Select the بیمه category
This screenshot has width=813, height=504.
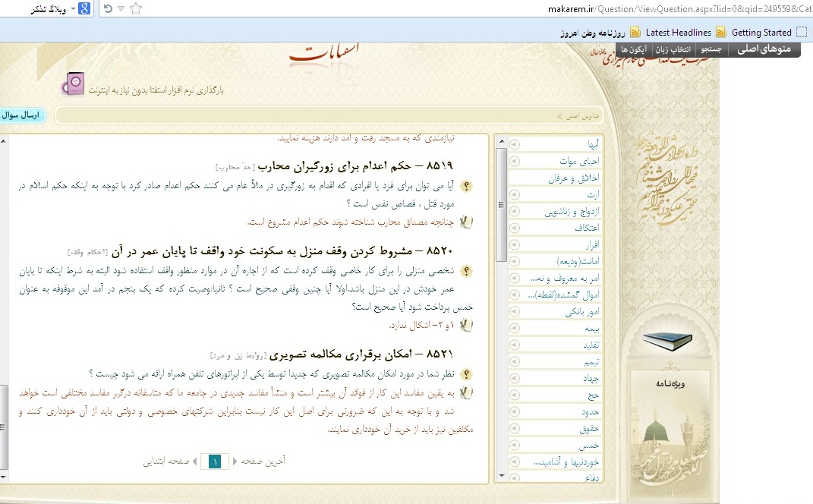tap(591, 328)
